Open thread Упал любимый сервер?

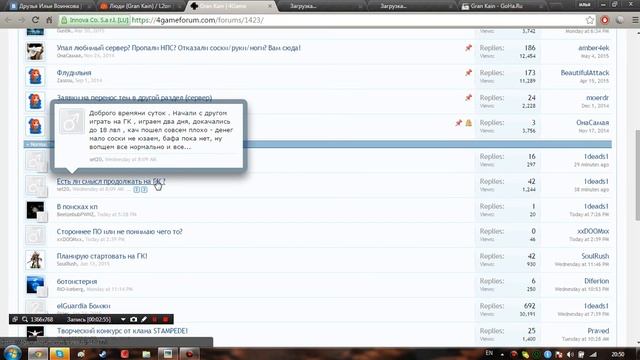point(178,48)
